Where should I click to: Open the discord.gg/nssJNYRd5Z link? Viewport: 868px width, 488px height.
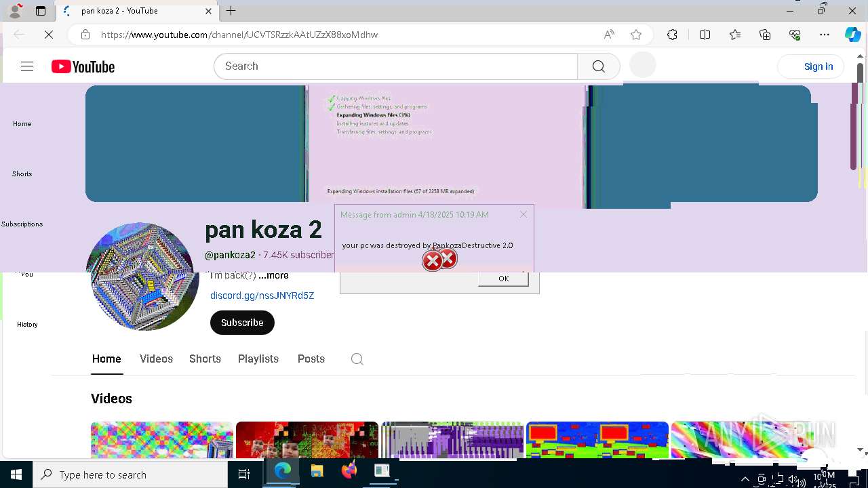(262, 296)
